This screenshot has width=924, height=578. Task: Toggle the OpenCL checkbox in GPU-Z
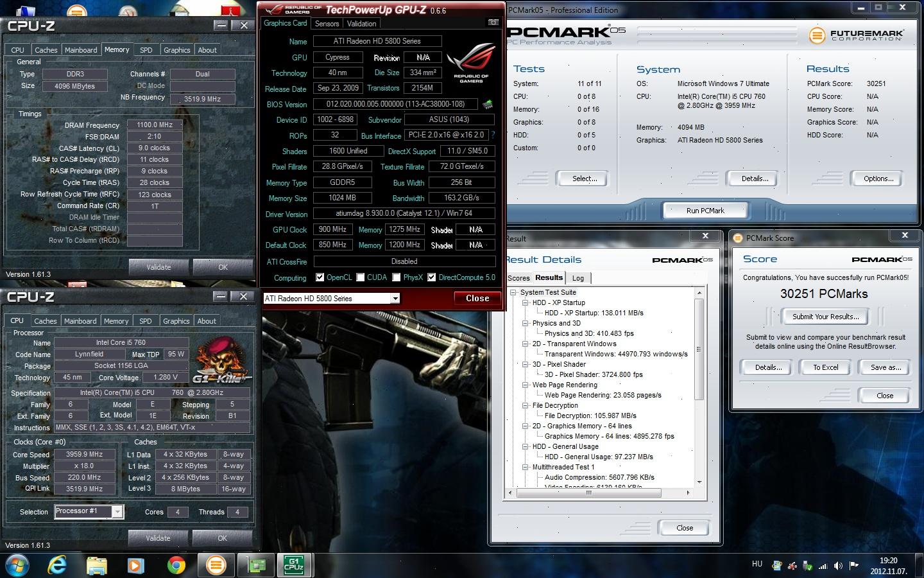(320, 277)
